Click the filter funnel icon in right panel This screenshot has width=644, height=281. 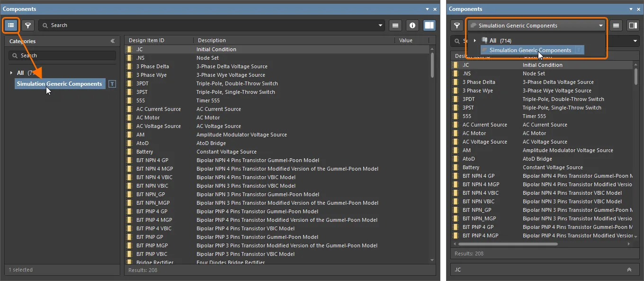[x=457, y=26]
